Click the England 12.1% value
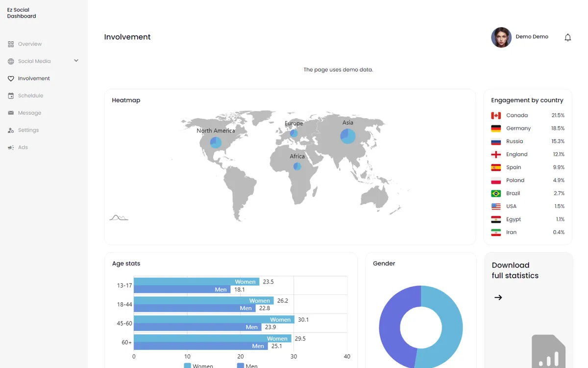This screenshot has width=588, height=368. 559,155
